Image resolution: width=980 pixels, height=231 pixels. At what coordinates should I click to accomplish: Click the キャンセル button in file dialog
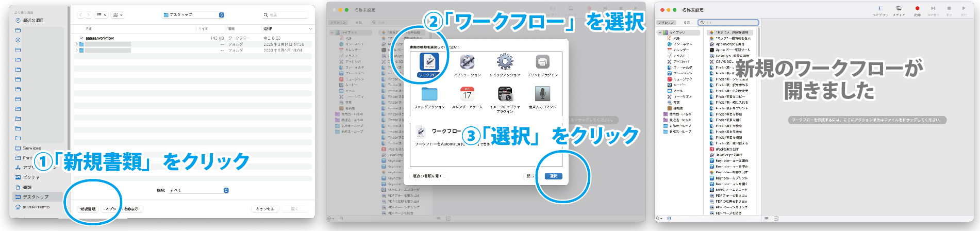coord(265,209)
